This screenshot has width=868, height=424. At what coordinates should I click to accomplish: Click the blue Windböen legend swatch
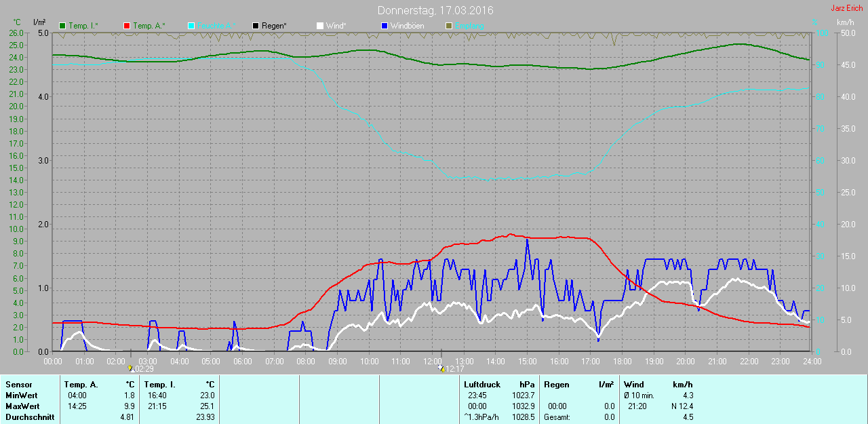pyautogui.click(x=384, y=26)
